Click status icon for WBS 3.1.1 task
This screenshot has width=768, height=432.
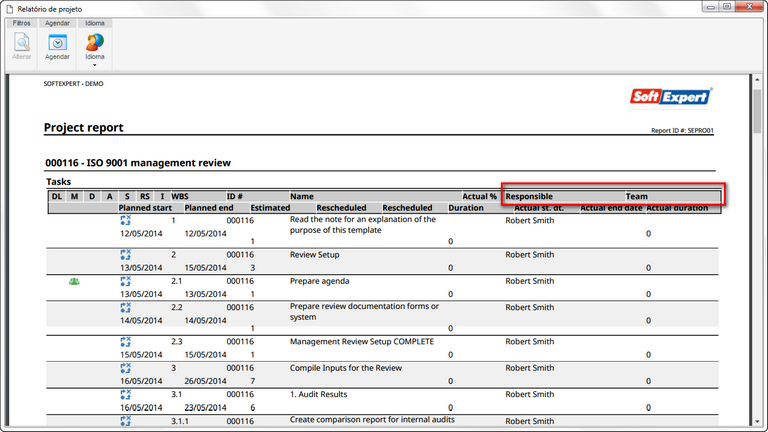point(126,421)
